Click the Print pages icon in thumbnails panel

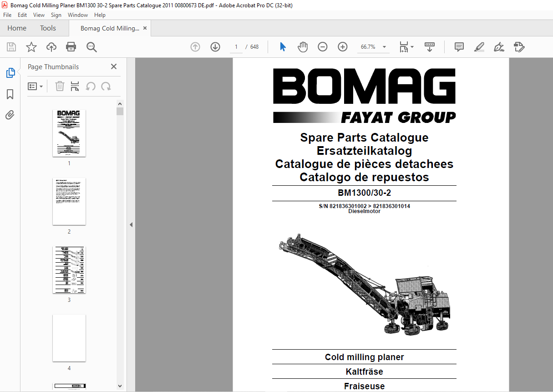tap(75, 86)
